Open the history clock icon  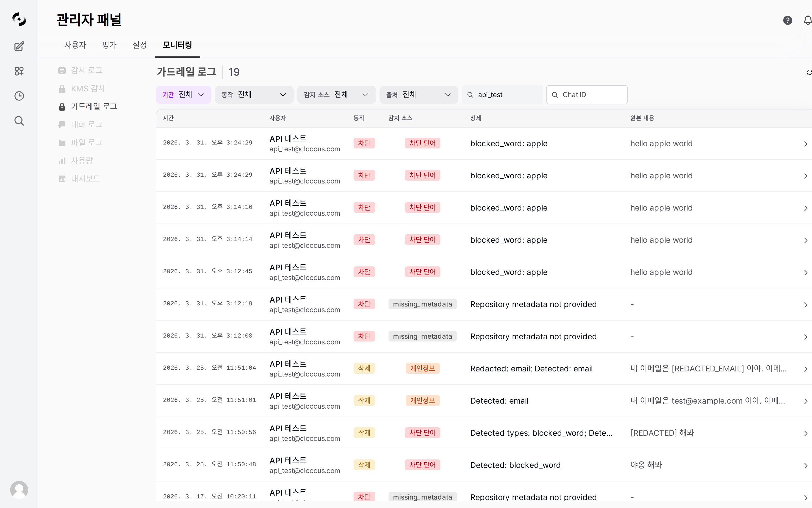[19, 96]
